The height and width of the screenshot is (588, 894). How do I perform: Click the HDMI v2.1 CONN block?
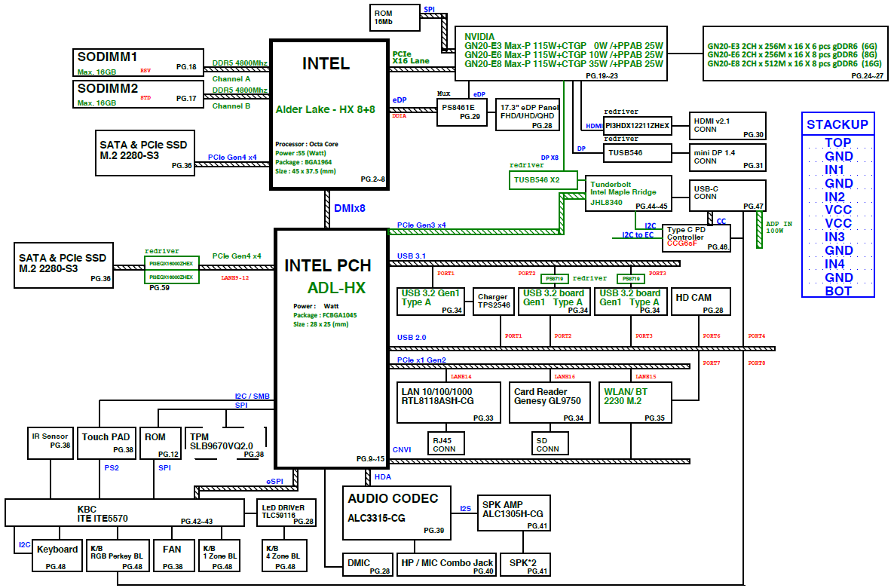pyautogui.click(x=727, y=126)
